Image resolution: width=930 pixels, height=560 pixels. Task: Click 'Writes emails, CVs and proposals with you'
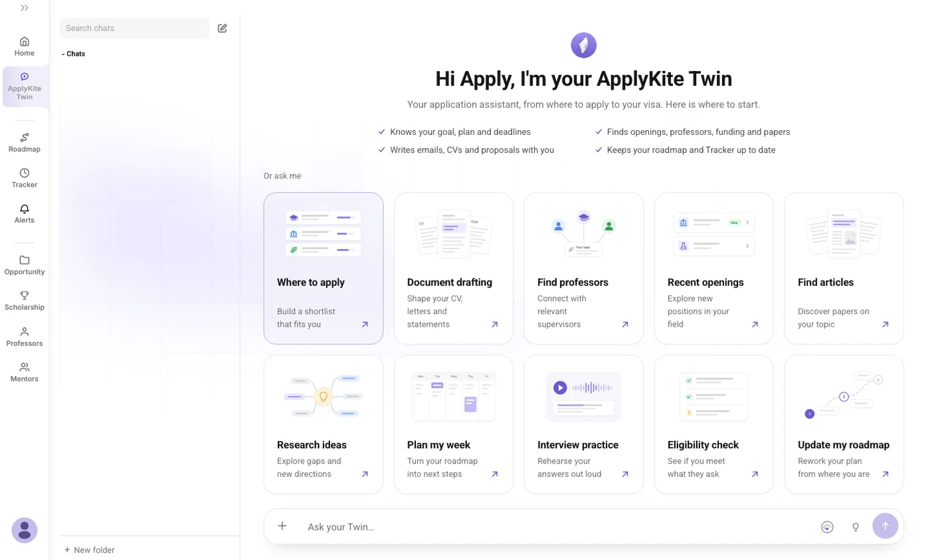(x=472, y=150)
